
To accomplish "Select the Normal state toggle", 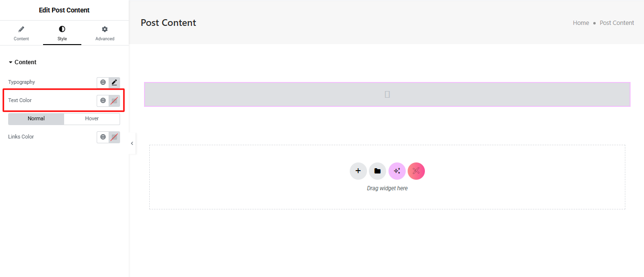I will click(36, 119).
